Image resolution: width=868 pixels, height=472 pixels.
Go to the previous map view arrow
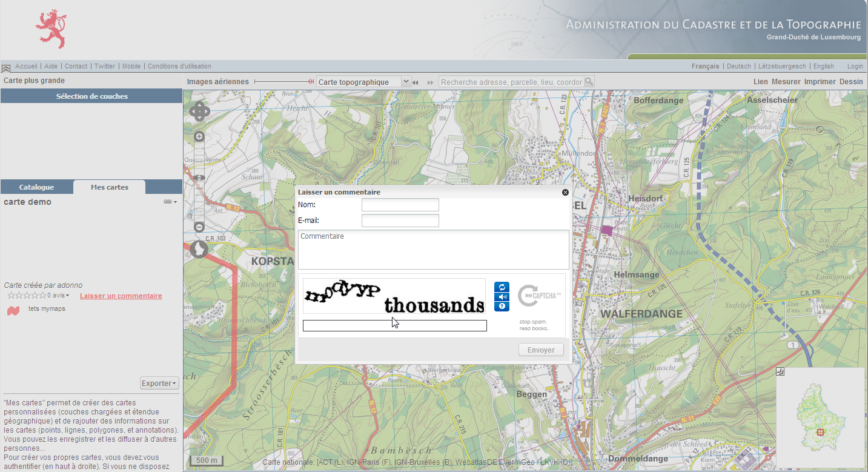tap(416, 82)
